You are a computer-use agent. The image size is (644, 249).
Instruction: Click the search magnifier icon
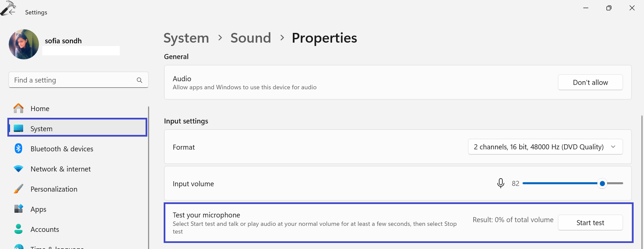[x=140, y=80]
